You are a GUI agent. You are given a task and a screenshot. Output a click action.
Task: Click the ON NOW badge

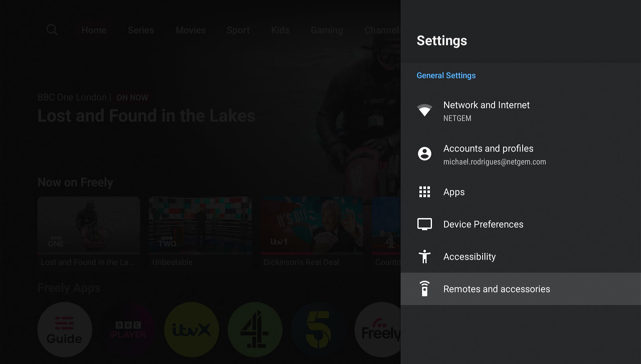132,98
